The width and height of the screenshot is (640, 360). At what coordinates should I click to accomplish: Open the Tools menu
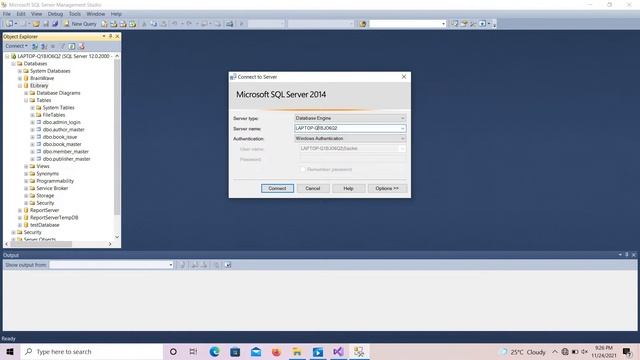[x=75, y=14]
